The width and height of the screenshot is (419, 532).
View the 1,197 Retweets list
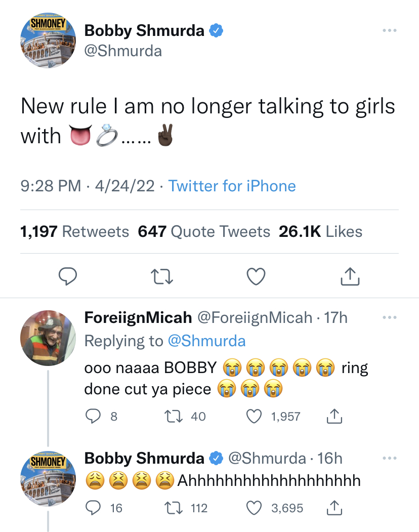tap(75, 232)
